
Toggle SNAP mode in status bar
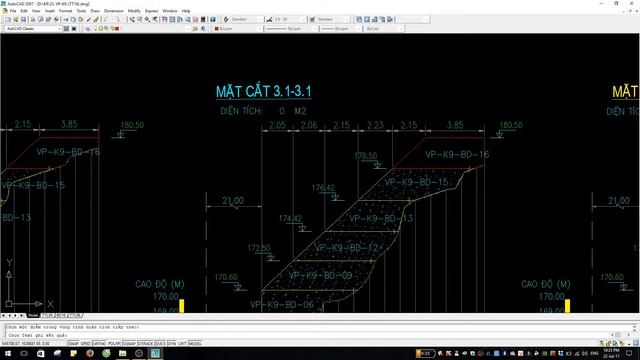point(73,344)
